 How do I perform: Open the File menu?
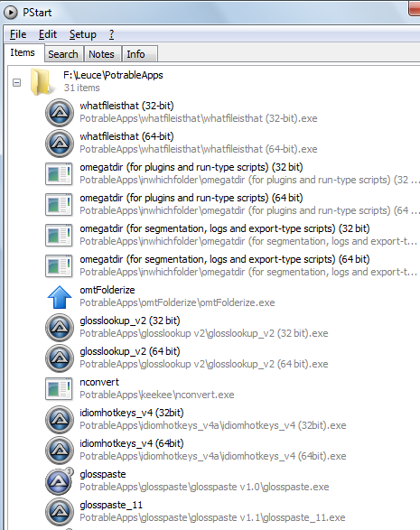point(18,34)
